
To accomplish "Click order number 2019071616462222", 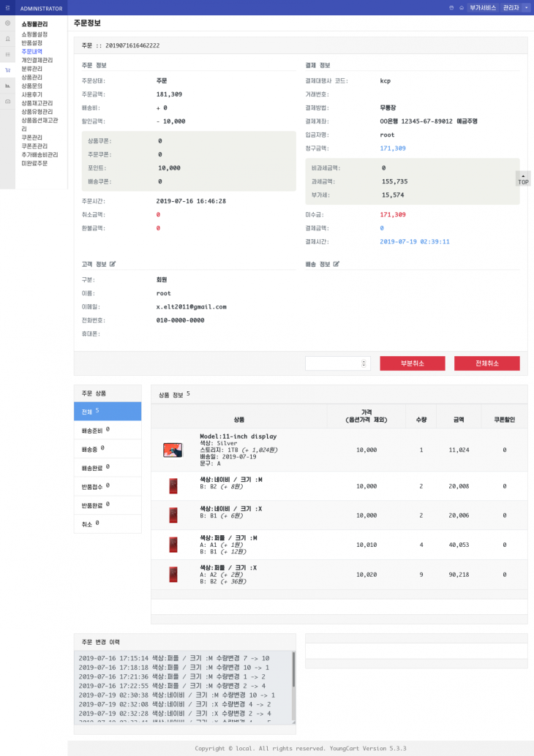I will click(132, 45).
